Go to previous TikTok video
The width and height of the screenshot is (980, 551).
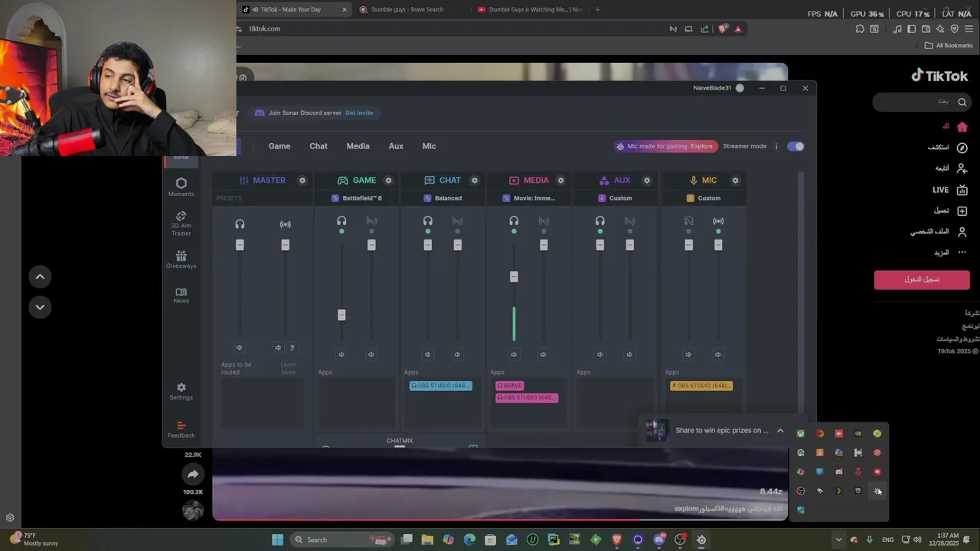coord(40,276)
